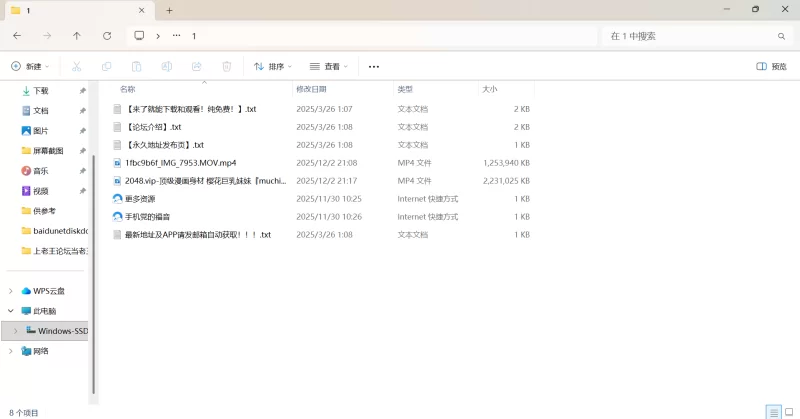Switch to details view in status bar

772,412
